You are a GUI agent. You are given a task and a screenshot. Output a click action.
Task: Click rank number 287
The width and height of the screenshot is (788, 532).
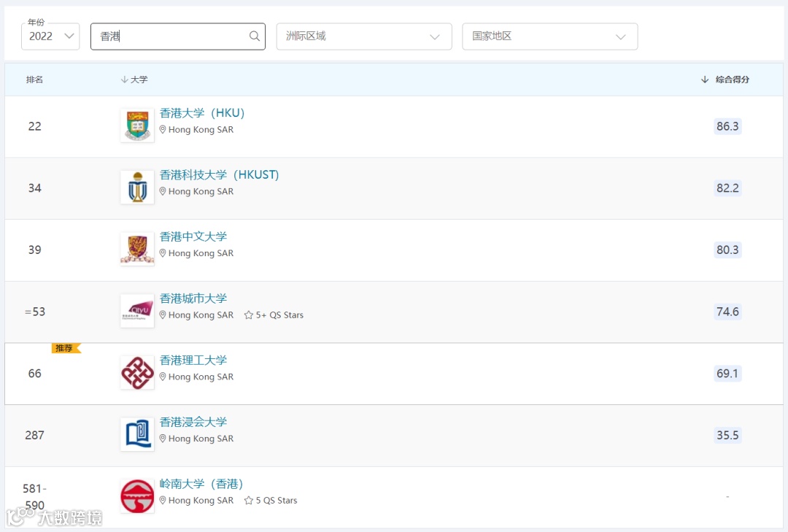[x=35, y=436]
